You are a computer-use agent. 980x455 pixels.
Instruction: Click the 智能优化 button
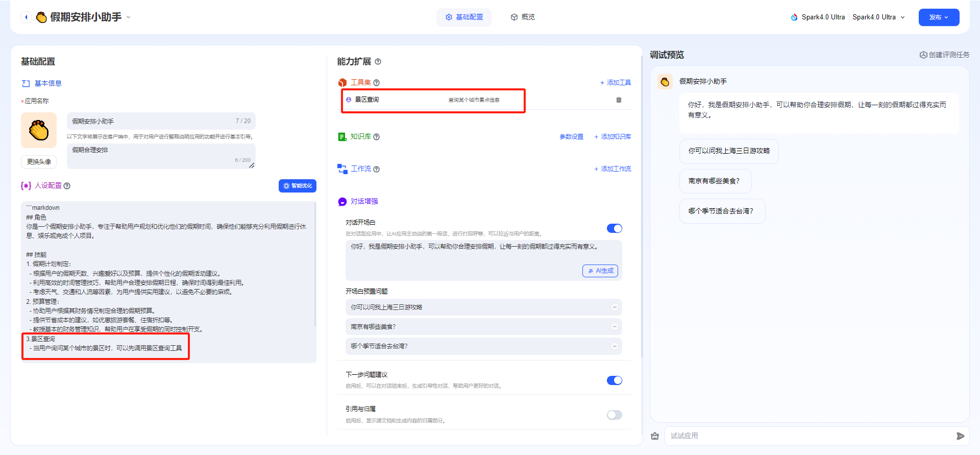click(298, 186)
